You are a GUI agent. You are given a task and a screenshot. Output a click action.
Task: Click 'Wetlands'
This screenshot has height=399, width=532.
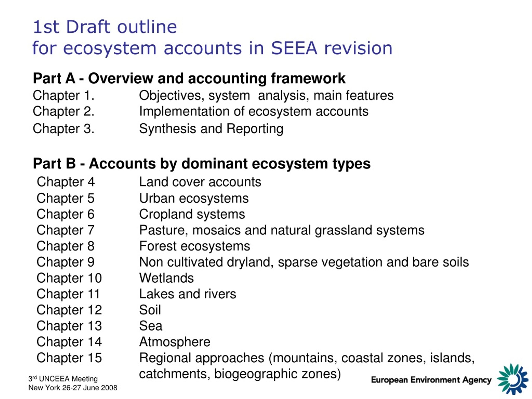click(x=166, y=278)
